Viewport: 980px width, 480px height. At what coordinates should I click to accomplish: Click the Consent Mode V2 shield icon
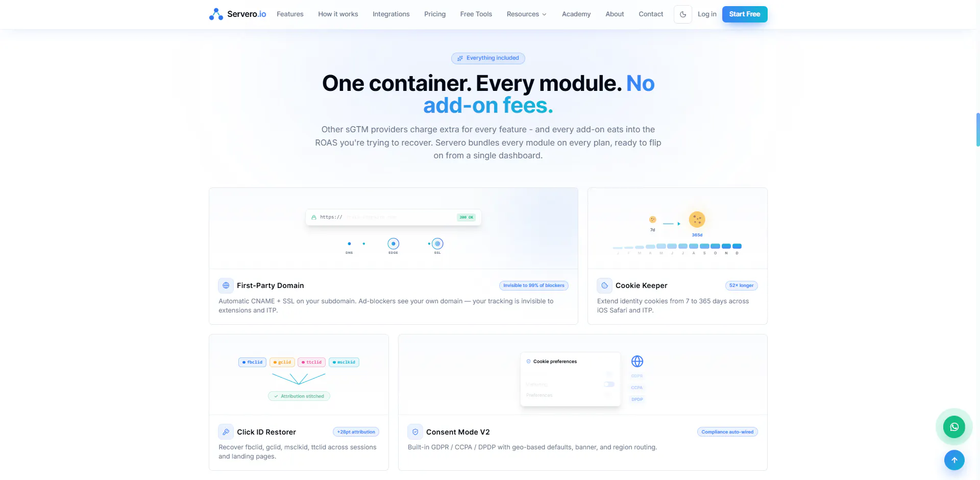coord(415,432)
